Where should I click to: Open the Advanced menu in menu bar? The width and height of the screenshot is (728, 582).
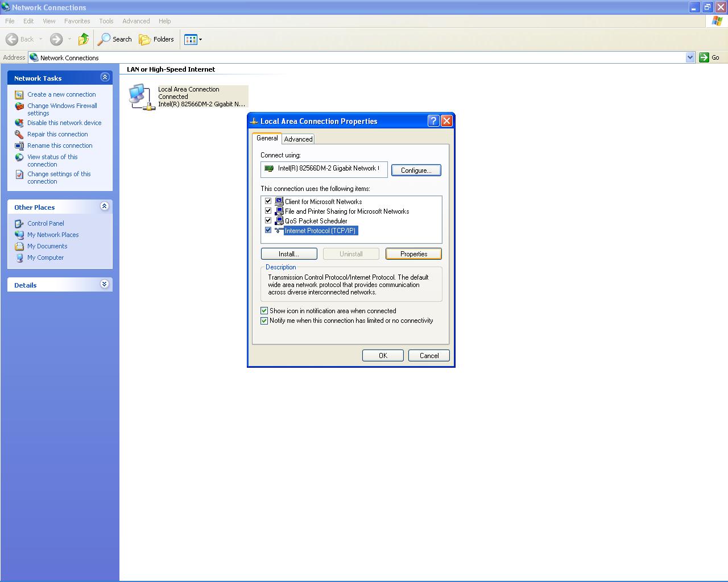point(136,21)
